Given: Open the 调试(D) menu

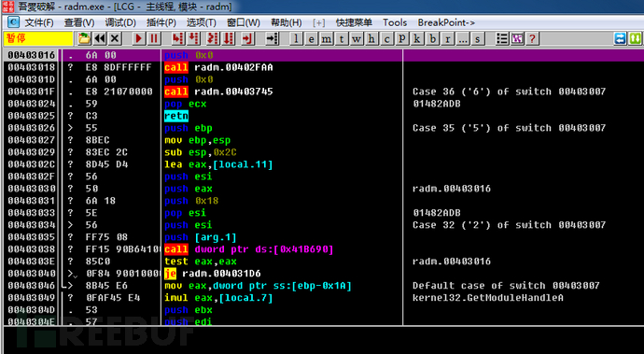Looking at the screenshot, I should pos(119,22).
